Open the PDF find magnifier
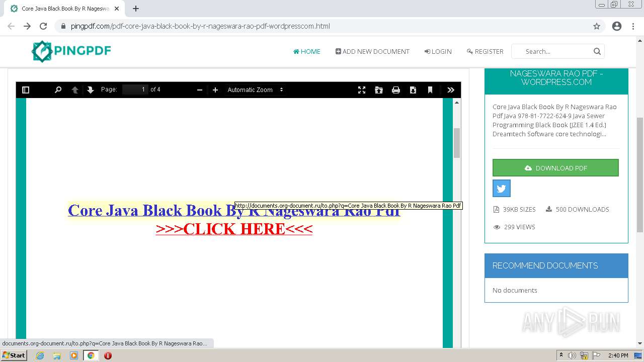 58,90
